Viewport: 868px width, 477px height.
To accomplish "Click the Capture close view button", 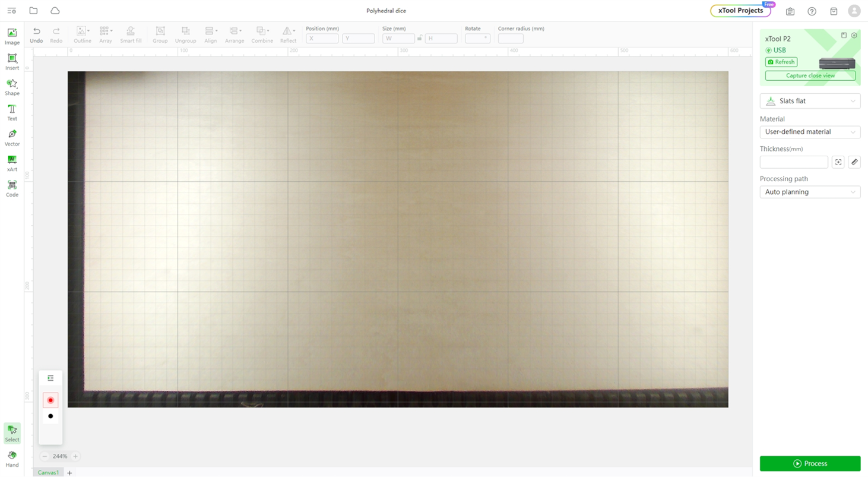I will pos(810,75).
